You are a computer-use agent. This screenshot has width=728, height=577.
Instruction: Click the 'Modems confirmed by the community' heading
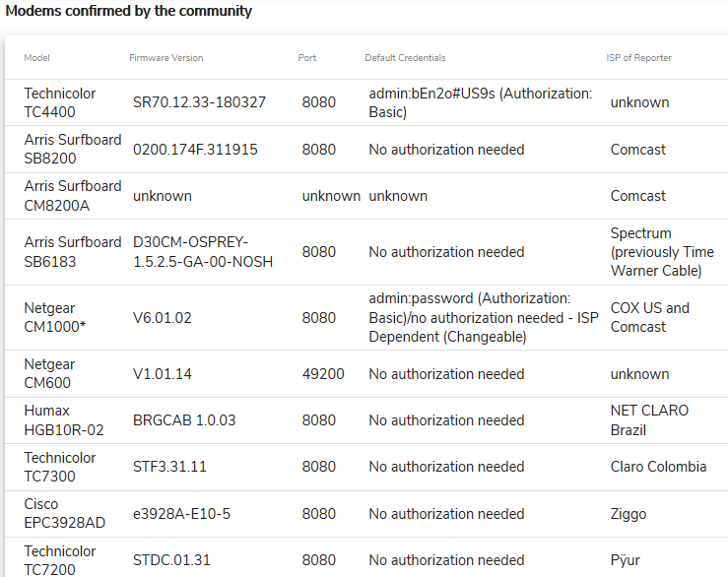[129, 12]
